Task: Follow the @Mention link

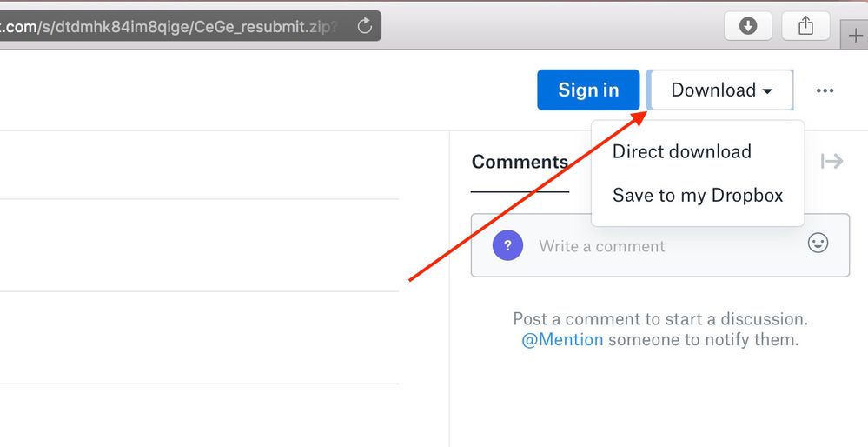Action: click(561, 340)
